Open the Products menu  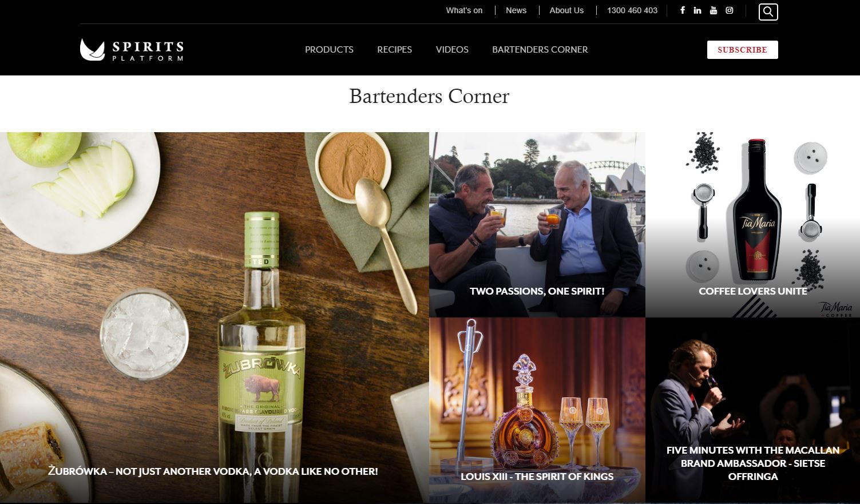coord(329,50)
